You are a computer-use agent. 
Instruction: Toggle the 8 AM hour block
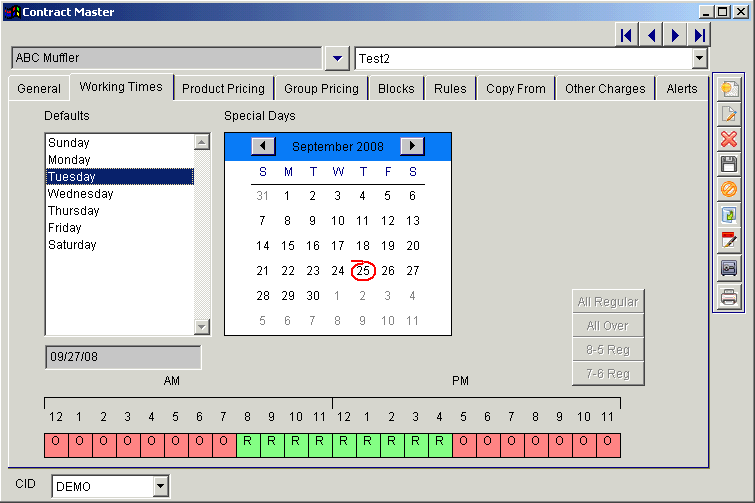click(x=248, y=446)
